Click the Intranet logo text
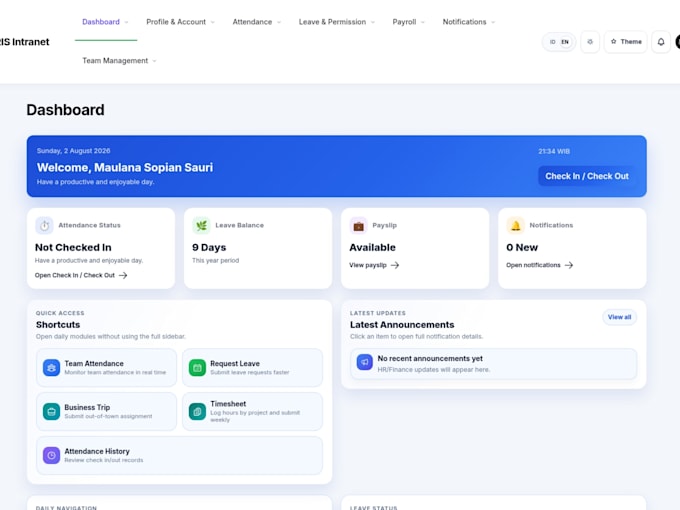The width and height of the screenshot is (680, 510). (25, 42)
